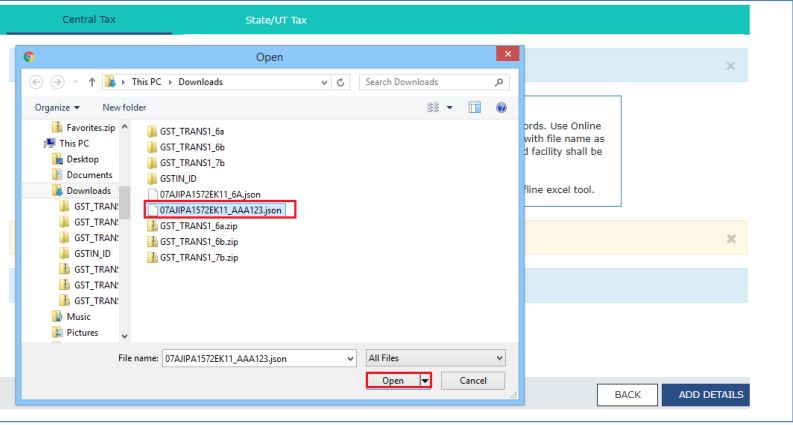Viewport: 793px width, 425px height.
Task: Select the GST_TRANS1_7b folder
Action: pos(186,163)
